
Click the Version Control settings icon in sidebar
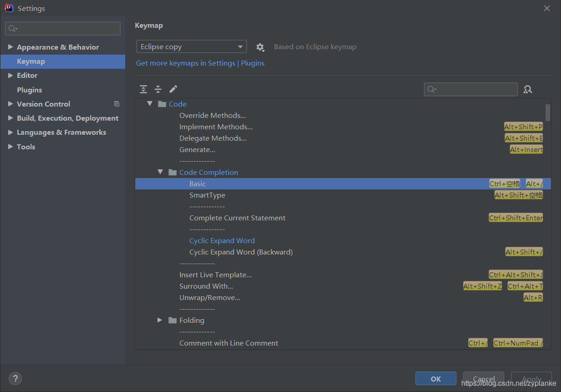point(117,104)
